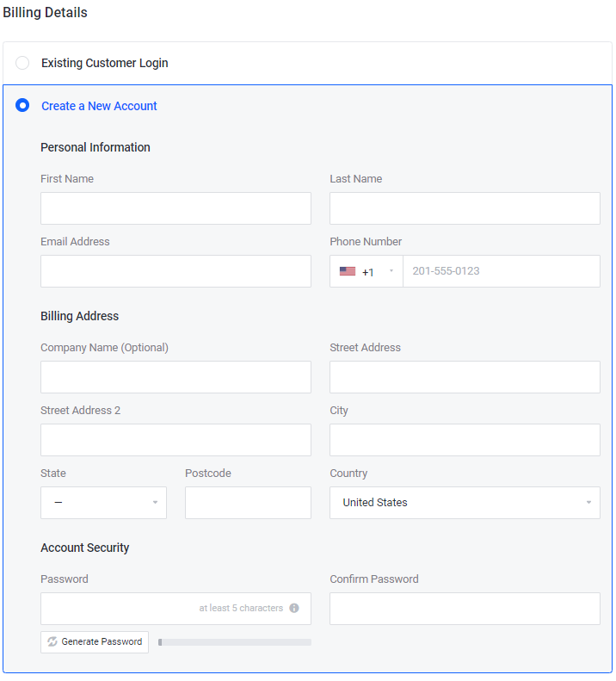
Task: Click the Phone Number input box
Action: click(x=501, y=271)
